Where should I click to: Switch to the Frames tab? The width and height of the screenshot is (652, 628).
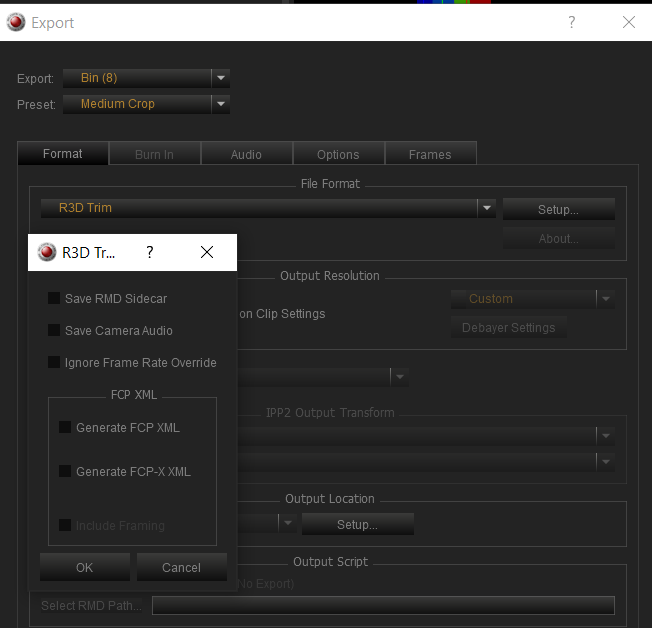coord(430,154)
